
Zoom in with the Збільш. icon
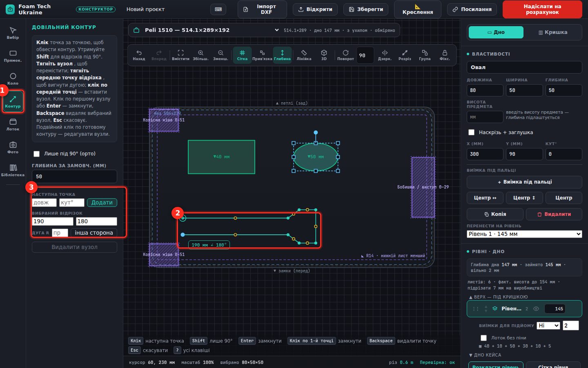(x=200, y=55)
